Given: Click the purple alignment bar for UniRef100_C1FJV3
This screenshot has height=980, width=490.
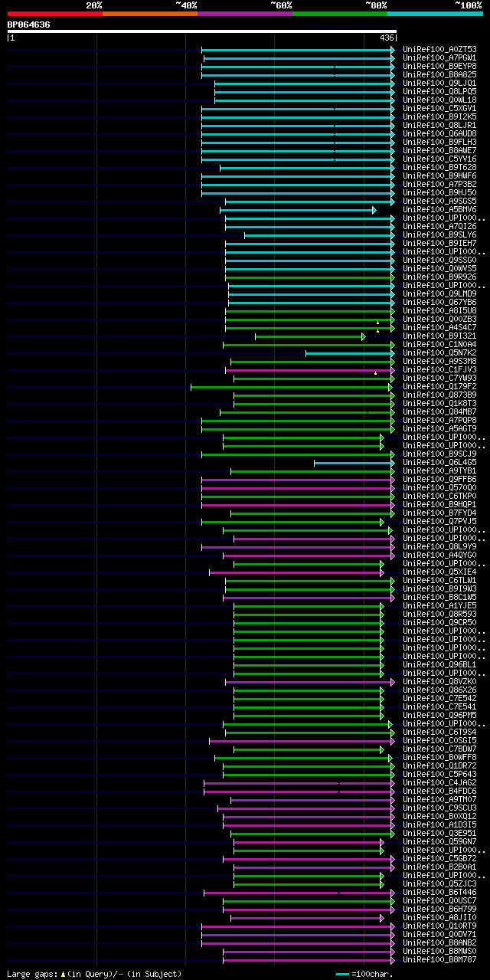Looking at the screenshot, I should (x=310, y=370).
